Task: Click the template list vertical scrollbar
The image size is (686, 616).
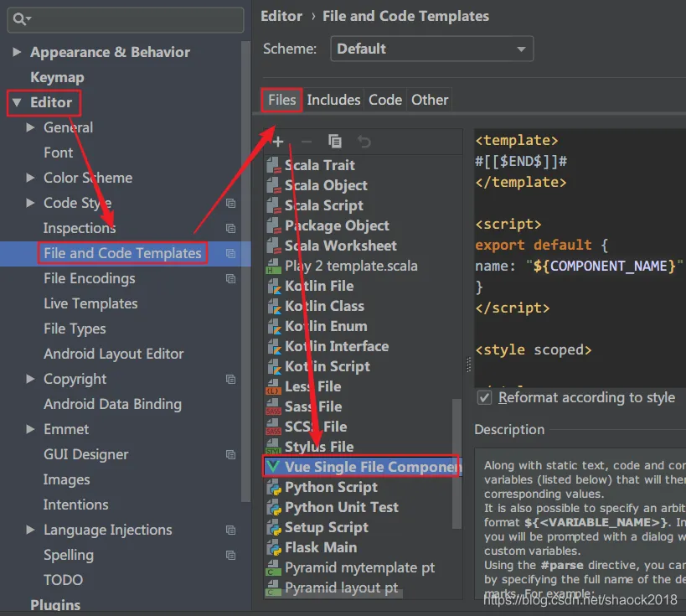Action: pos(456,463)
